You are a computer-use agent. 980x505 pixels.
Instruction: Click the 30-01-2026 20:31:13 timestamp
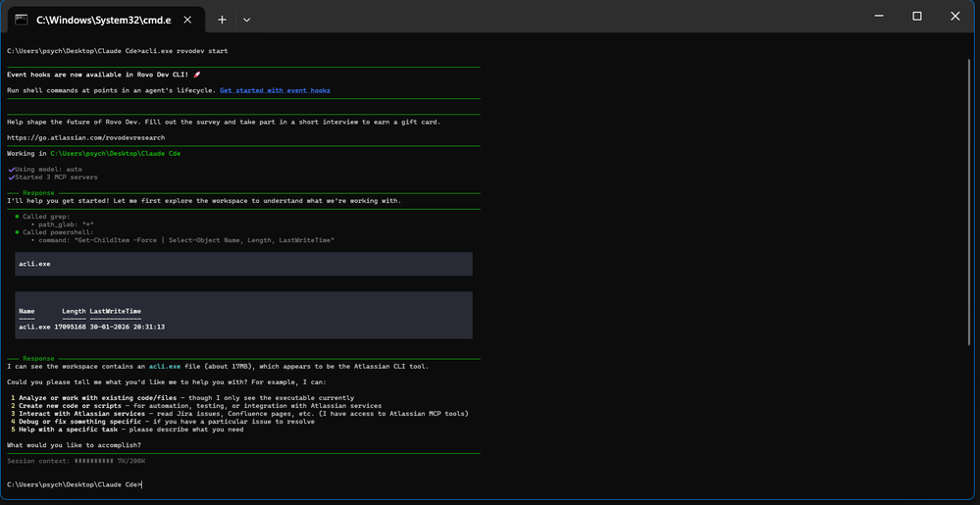pyautogui.click(x=127, y=327)
